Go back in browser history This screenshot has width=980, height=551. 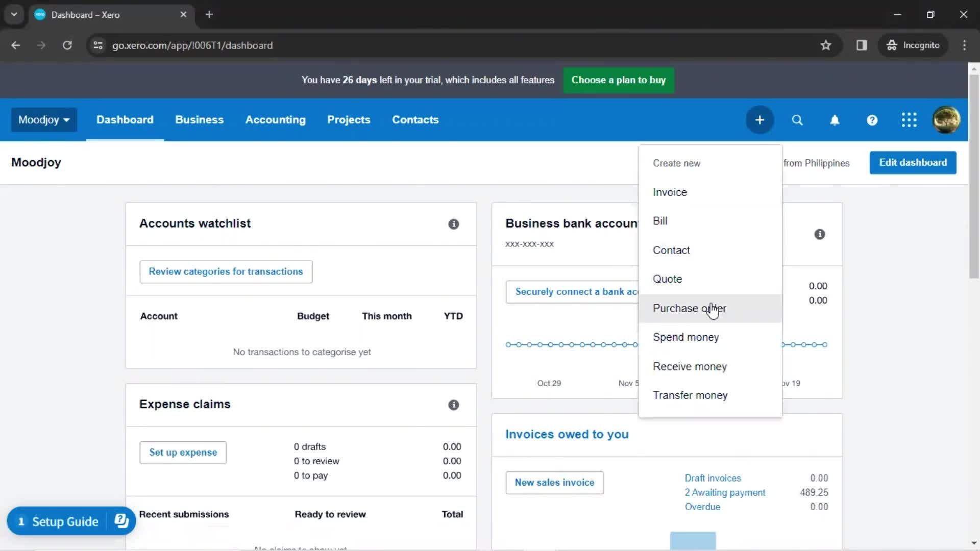[15, 45]
